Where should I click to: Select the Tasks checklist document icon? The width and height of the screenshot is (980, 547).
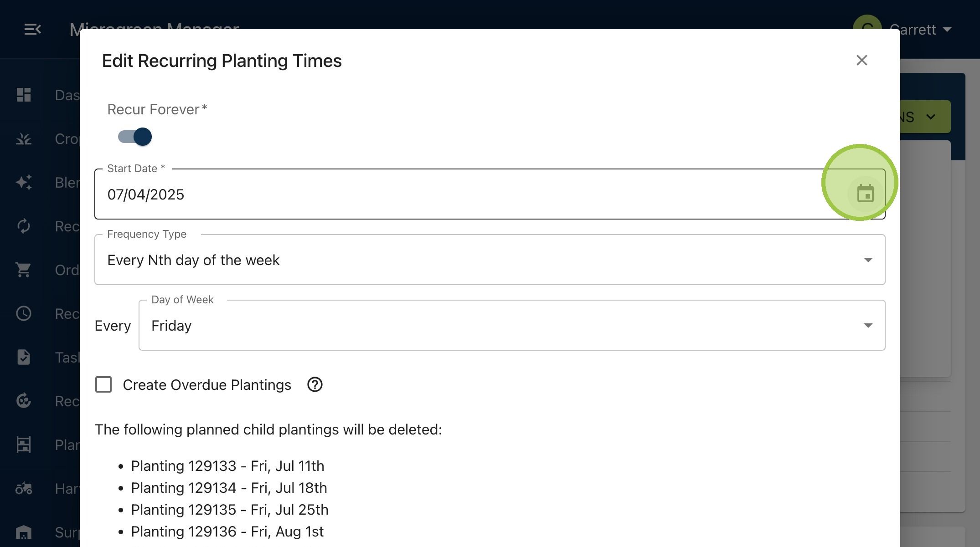click(24, 357)
